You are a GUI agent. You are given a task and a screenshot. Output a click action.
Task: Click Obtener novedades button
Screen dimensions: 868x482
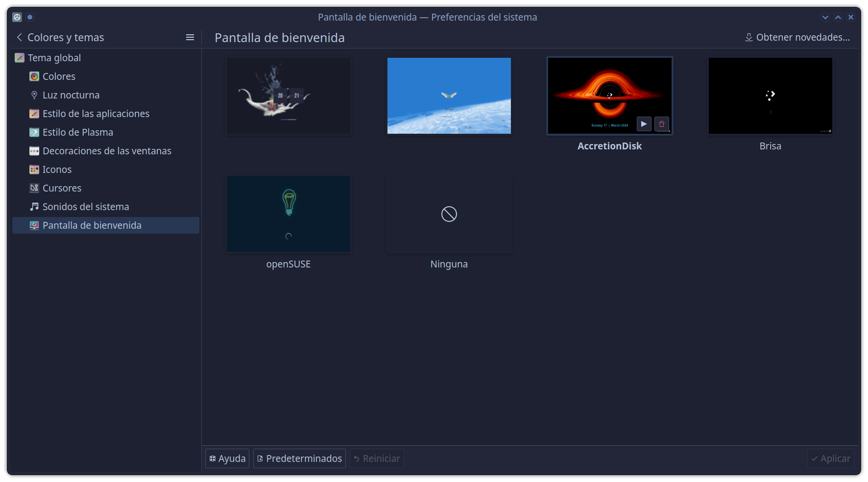797,37
